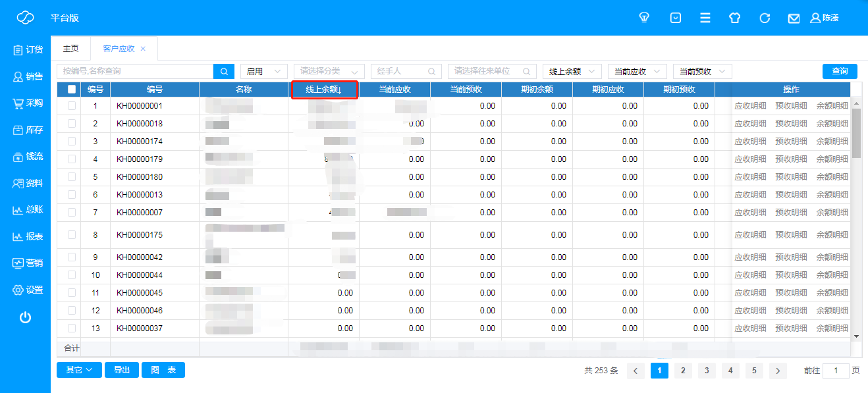This screenshot has width=868, height=393.
Task: Open the mail messages icon
Action: (x=794, y=18)
